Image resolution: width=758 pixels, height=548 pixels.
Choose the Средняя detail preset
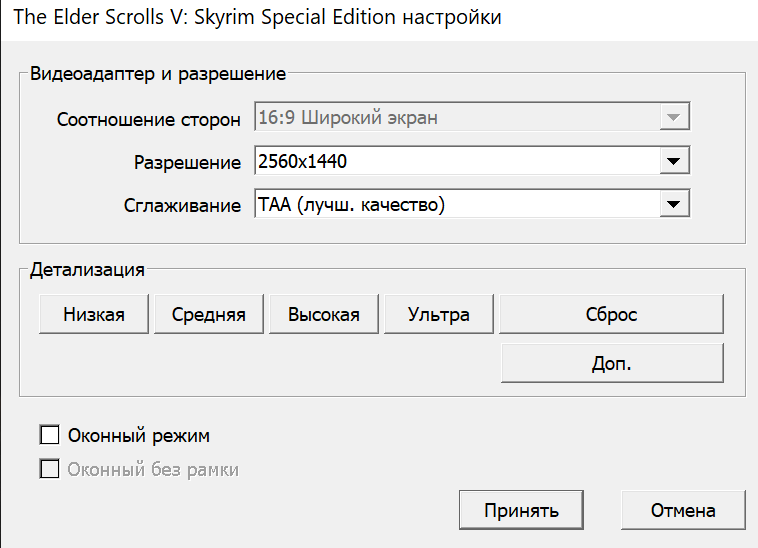point(208,314)
